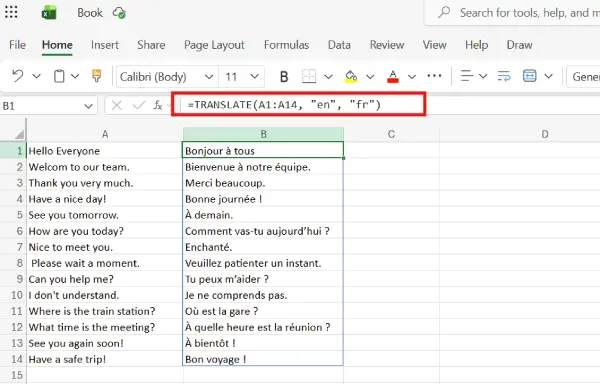Activate the Format Painter brush
This screenshot has width=600, height=384.
[x=96, y=76]
